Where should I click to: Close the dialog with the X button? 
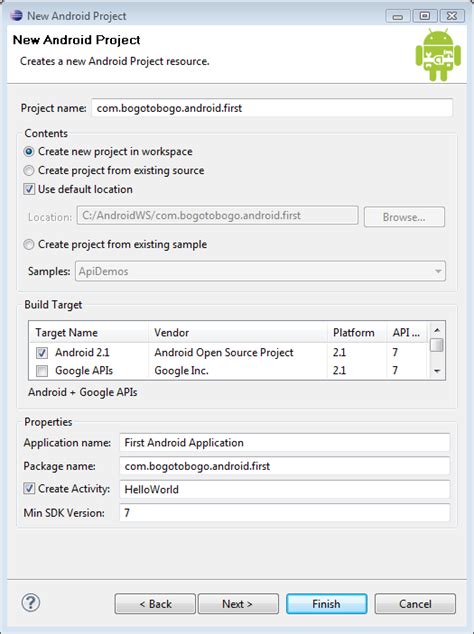[x=452, y=16]
